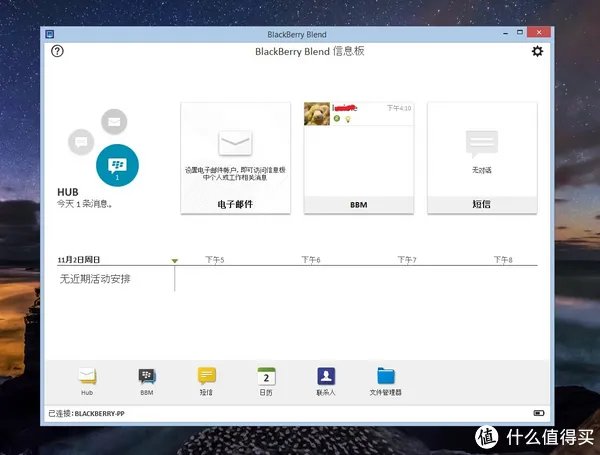The image size is (600, 455).
Task: Close the BlackBerry Blend window
Action: [x=539, y=33]
